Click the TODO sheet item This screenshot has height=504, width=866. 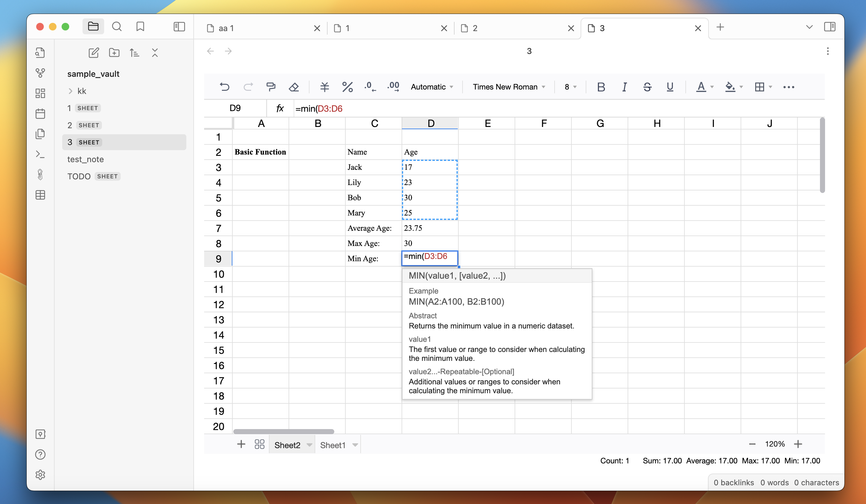[94, 176]
